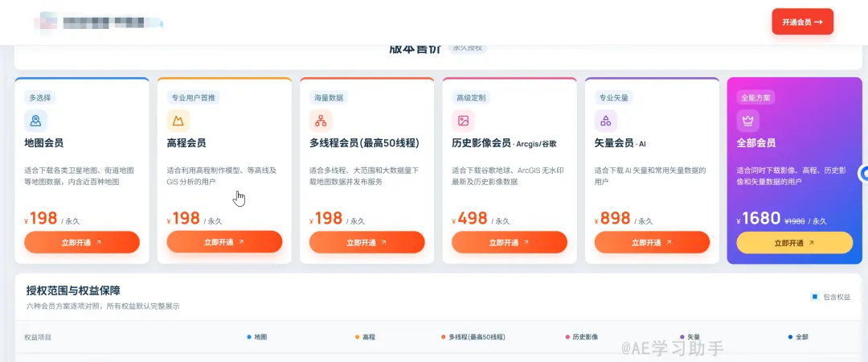Image resolution: width=868 pixels, height=362 pixels.
Task: Click the 永久授权 badge beside title
Action: [x=467, y=48]
